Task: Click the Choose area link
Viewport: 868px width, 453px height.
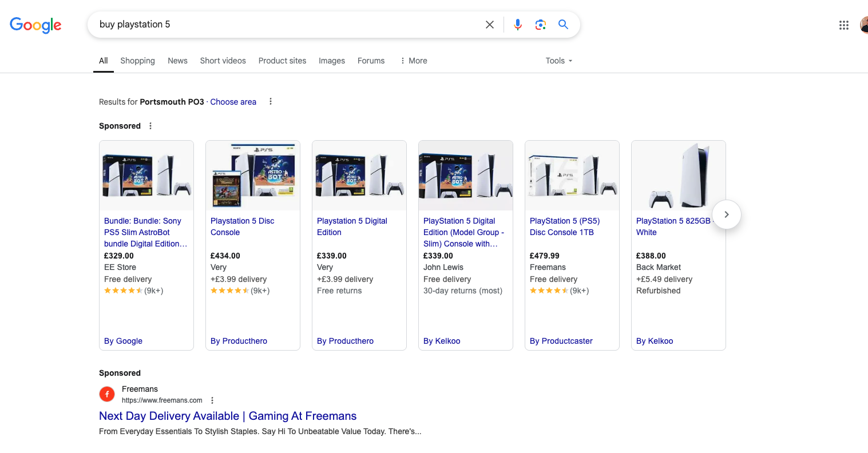Action: click(233, 102)
